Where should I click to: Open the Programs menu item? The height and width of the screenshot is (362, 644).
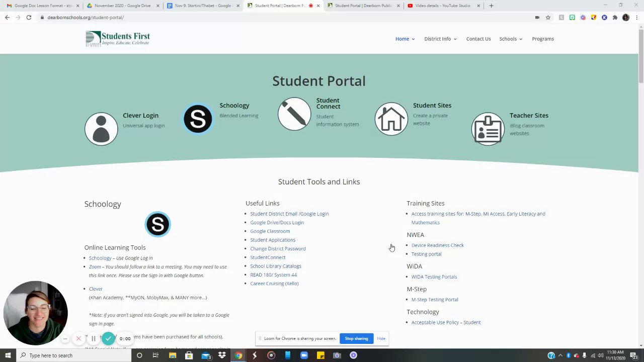point(543,39)
